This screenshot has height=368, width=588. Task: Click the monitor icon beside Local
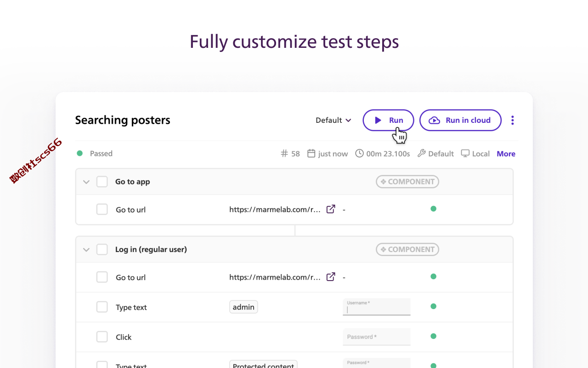click(x=465, y=153)
